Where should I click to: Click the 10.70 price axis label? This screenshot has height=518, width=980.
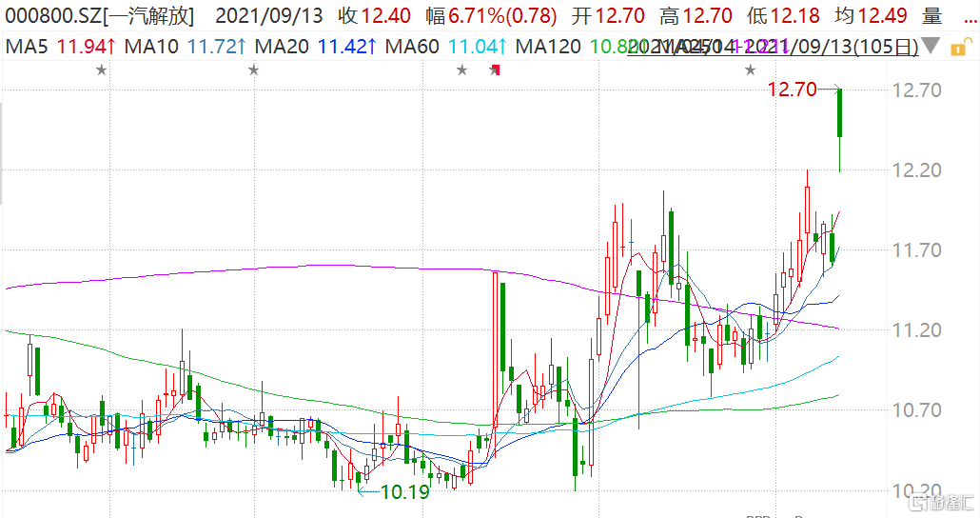tap(917, 410)
